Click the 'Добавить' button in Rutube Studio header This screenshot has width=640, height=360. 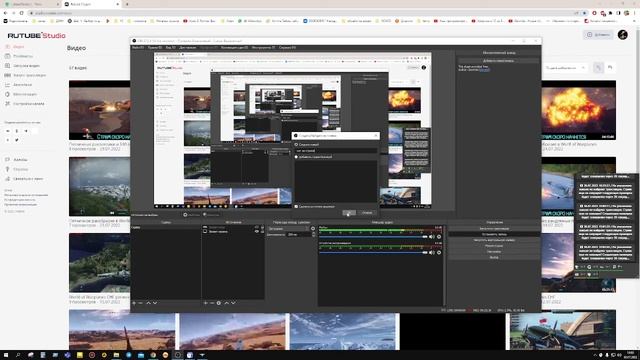598,35
